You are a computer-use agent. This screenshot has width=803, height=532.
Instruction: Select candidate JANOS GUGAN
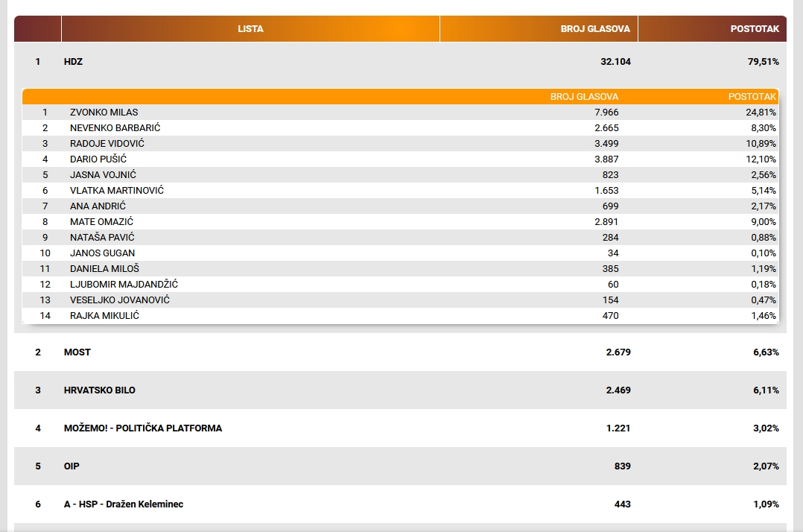(x=400, y=253)
